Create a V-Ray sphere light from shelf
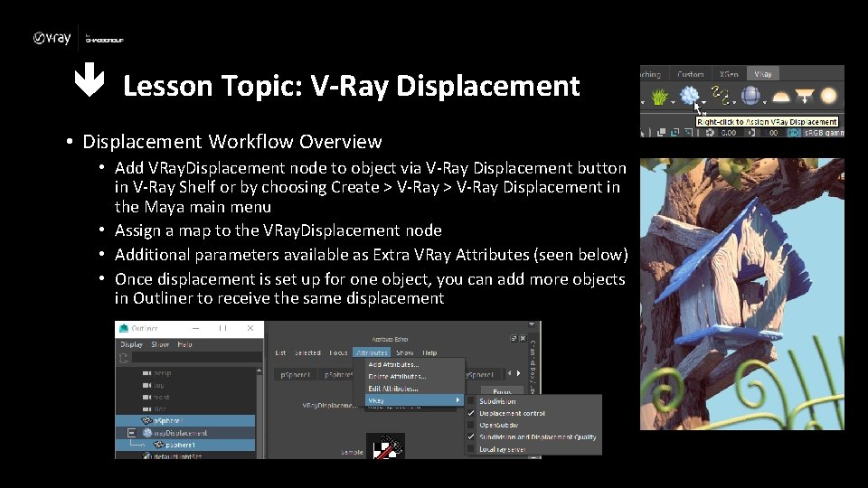The height and width of the screenshot is (488, 868). 828,97
